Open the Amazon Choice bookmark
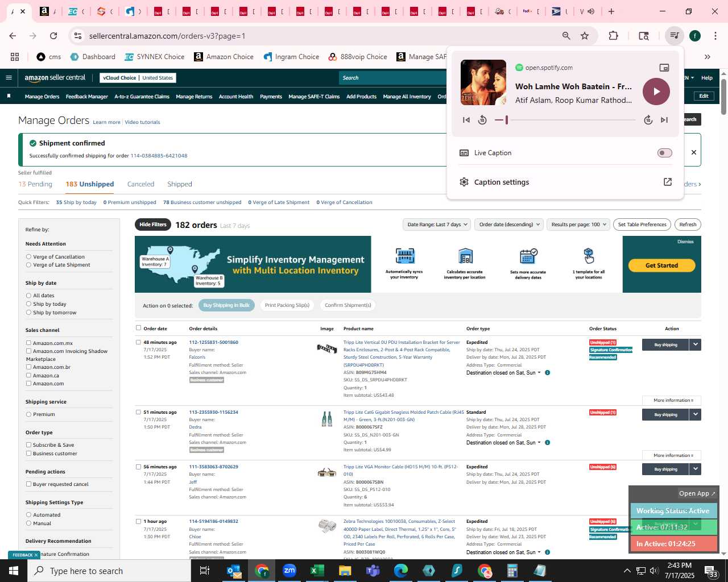Image resolution: width=728 pixels, height=582 pixels. (224, 57)
